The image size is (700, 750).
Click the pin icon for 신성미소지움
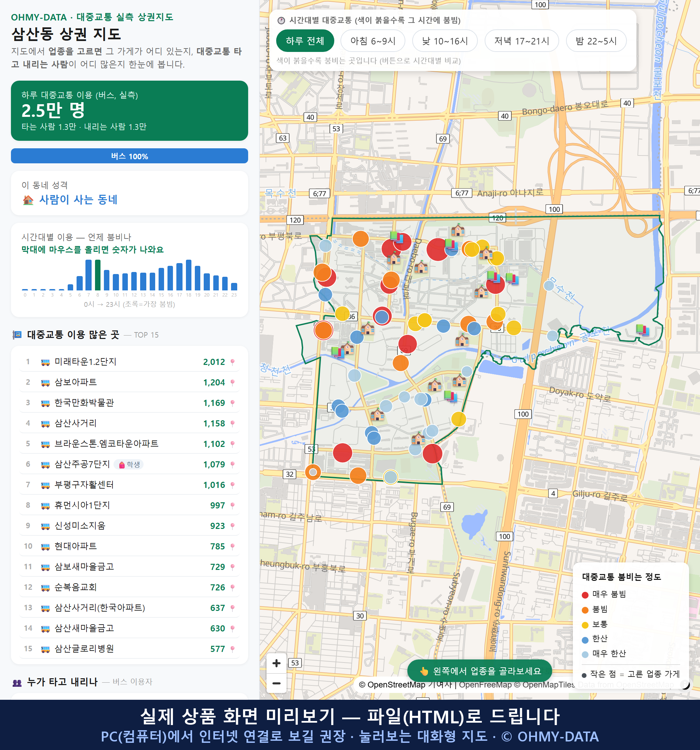(x=232, y=526)
